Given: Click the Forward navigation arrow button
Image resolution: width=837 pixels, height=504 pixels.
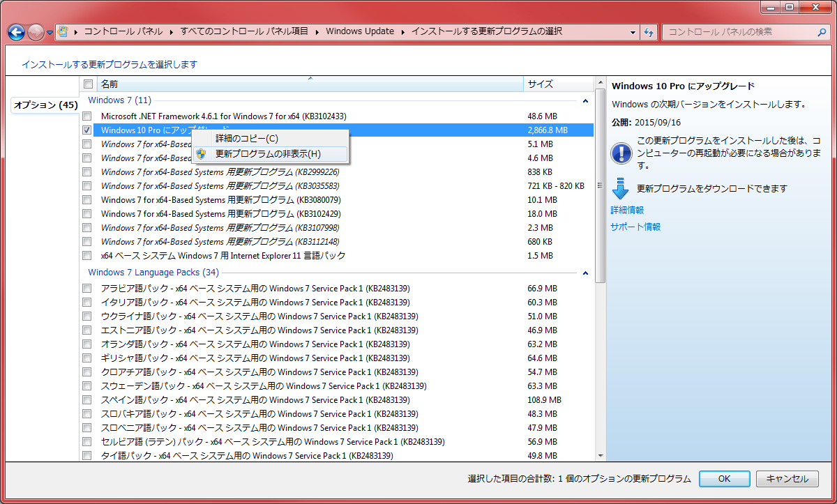Looking at the screenshot, I should (x=36, y=32).
